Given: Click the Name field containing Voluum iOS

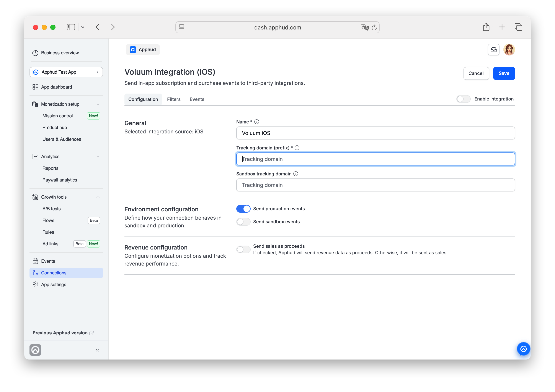Looking at the screenshot, I should click(x=375, y=133).
